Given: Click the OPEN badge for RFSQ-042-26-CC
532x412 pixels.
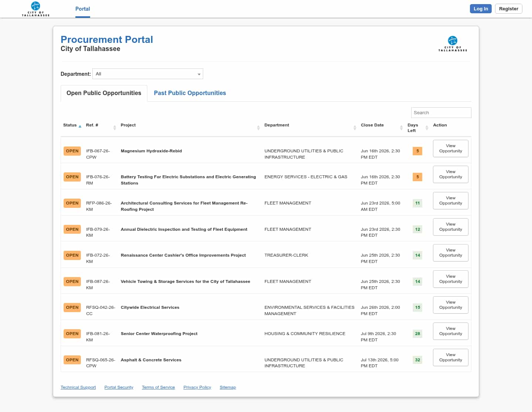Looking at the screenshot, I should pos(72,307).
